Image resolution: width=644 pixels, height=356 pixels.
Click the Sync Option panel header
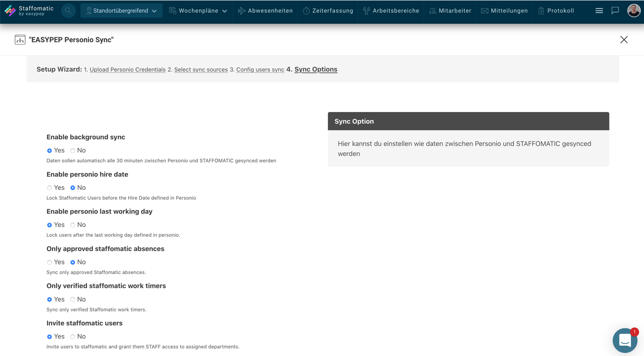click(468, 121)
